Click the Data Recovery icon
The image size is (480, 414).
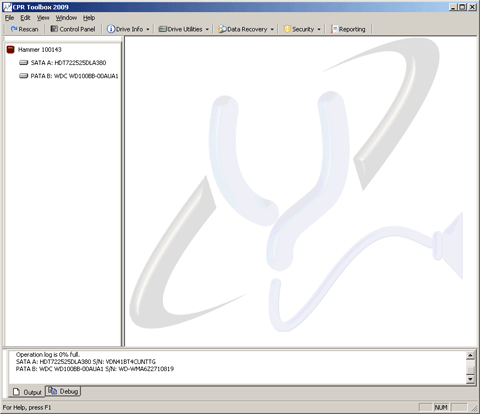coord(222,29)
